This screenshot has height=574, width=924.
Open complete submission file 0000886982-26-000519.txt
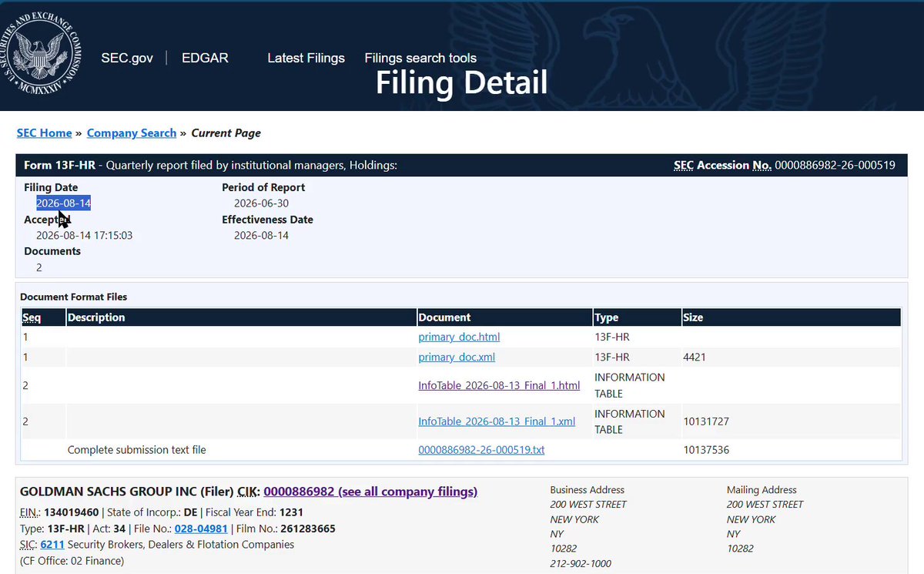click(x=481, y=450)
